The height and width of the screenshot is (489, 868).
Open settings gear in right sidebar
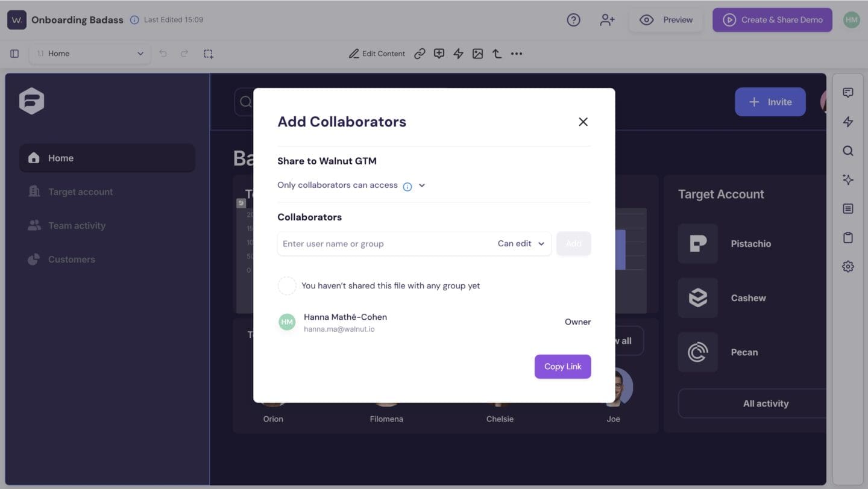(848, 266)
